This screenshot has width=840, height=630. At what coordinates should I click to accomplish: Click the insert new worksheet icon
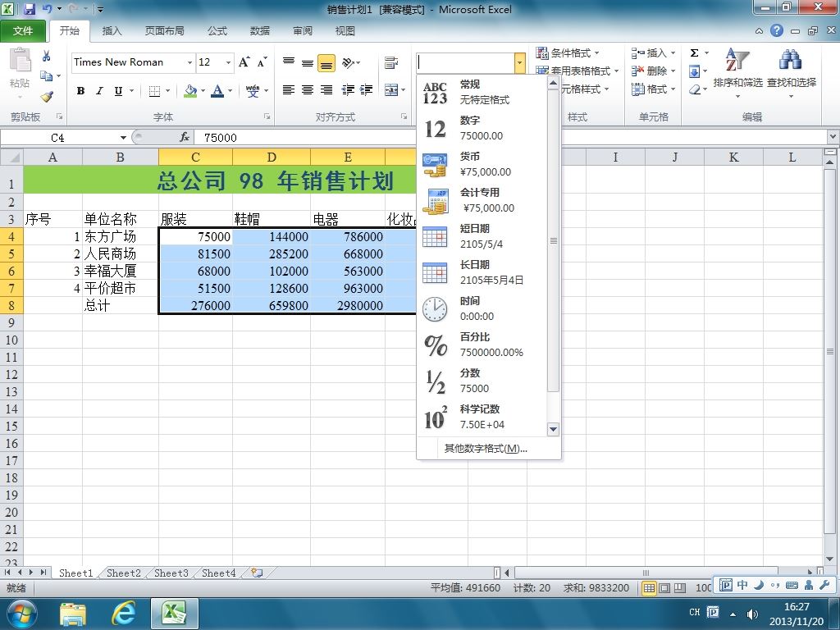tap(257, 573)
